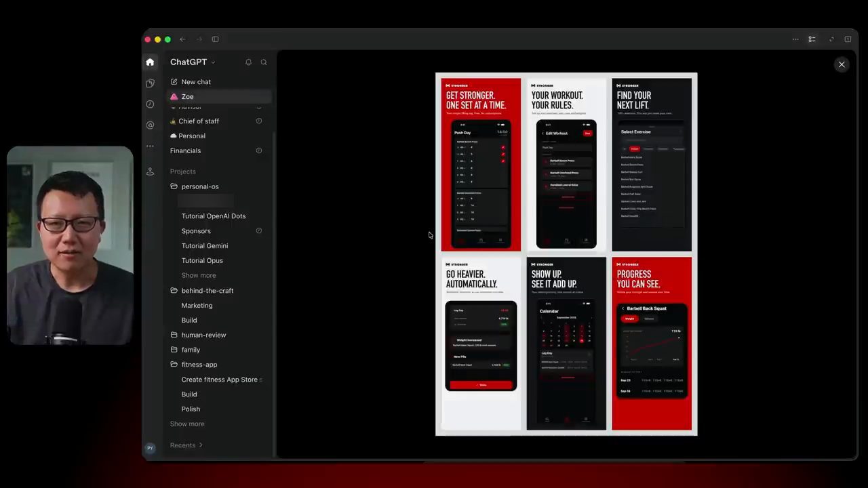Open the stacked pages icon in left rail
This screenshot has width=868, height=488.
(150, 83)
